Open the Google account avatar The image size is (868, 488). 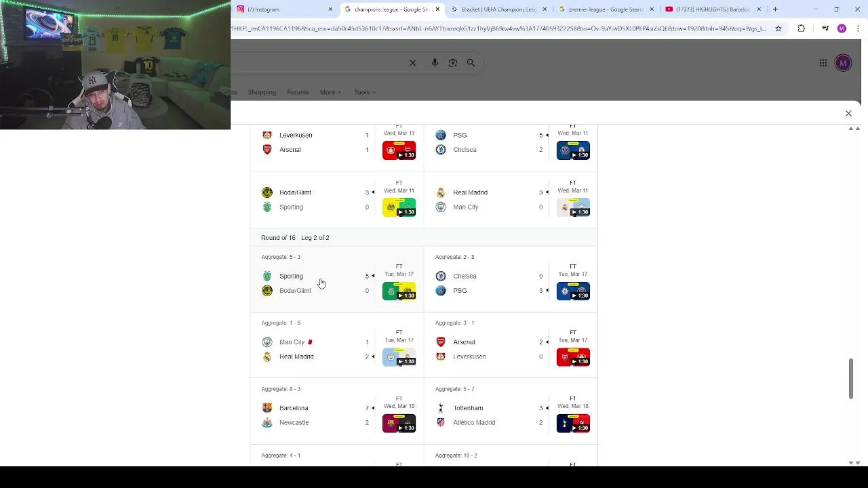pos(843,63)
